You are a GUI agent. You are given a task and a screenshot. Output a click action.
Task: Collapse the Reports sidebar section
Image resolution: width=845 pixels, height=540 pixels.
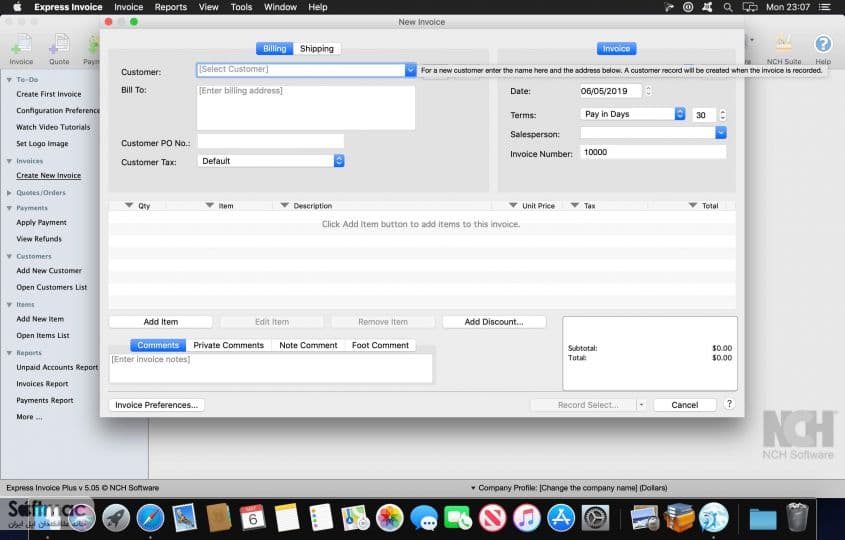(x=9, y=353)
